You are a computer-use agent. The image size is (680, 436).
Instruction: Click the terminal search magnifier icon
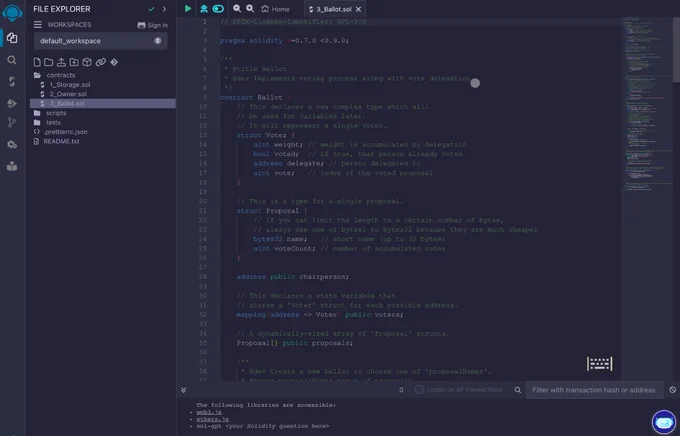pyautogui.click(x=518, y=390)
